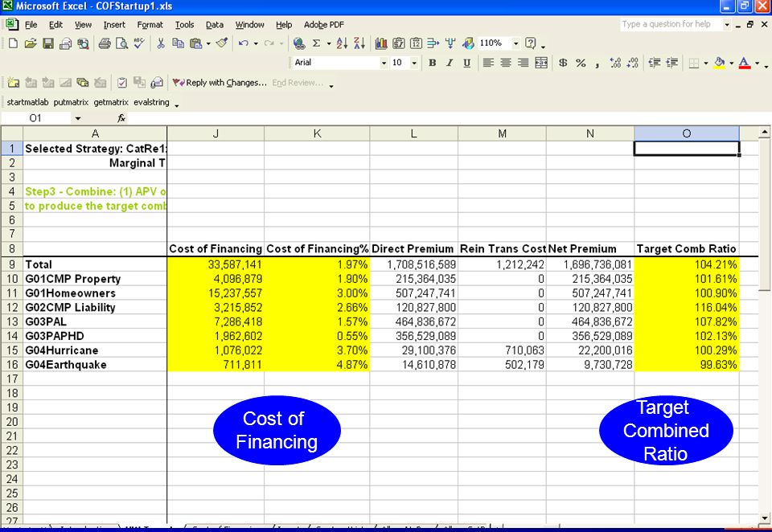Image resolution: width=772 pixels, height=532 pixels.
Task: Increase the cell indent
Action: [x=671, y=63]
